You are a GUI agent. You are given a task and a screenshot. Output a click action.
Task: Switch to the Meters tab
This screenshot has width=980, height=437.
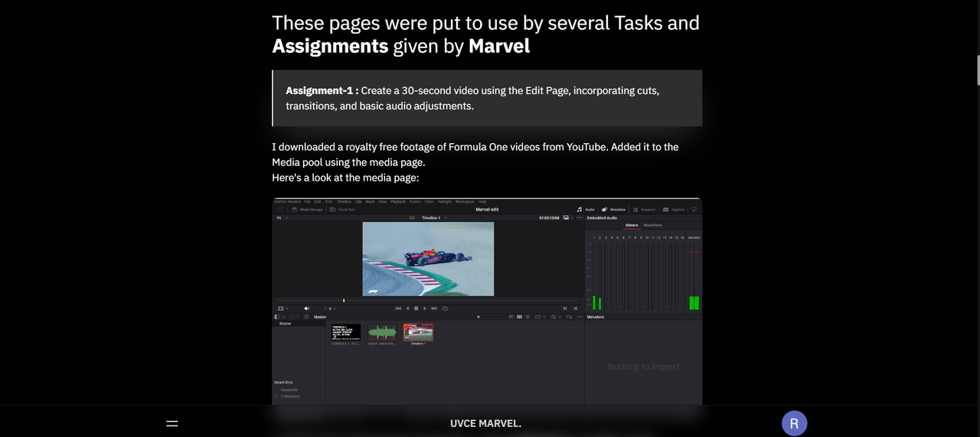coord(632,225)
